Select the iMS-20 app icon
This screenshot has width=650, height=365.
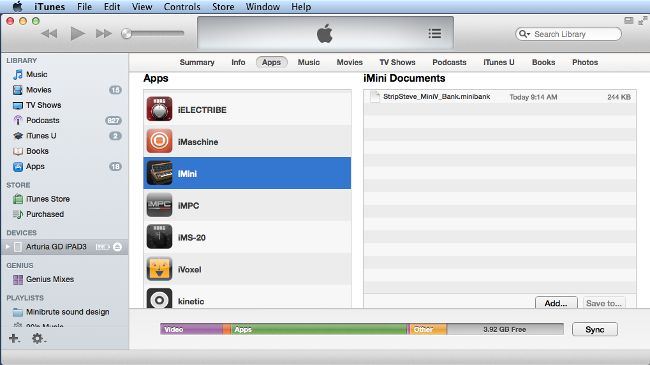coord(159,237)
